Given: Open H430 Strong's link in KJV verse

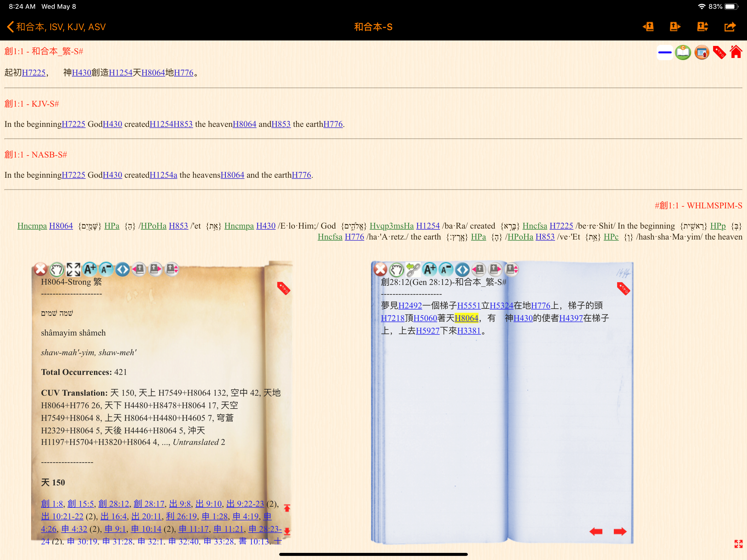Looking at the screenshot, I should pos(112,124).
